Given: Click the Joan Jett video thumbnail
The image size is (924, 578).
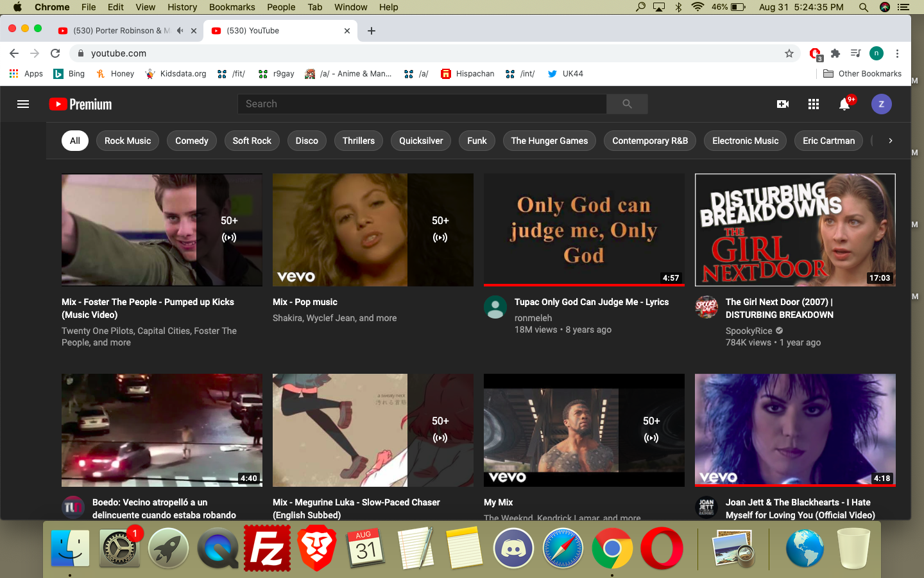Looking at the screenshot, I should coord(795,430).
